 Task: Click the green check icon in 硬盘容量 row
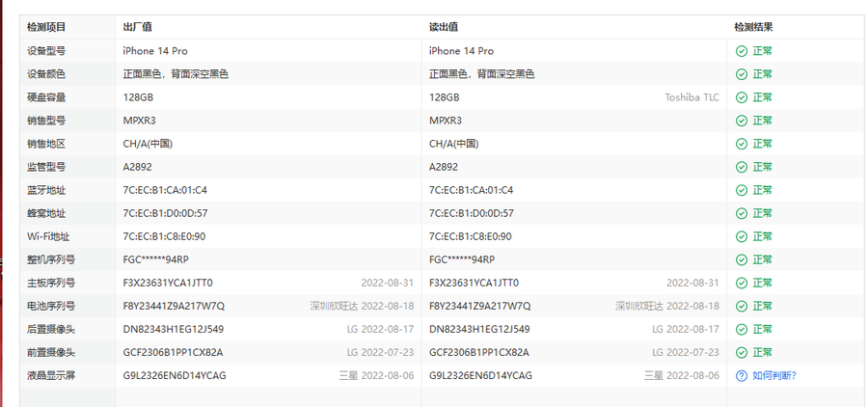[742, 97]
